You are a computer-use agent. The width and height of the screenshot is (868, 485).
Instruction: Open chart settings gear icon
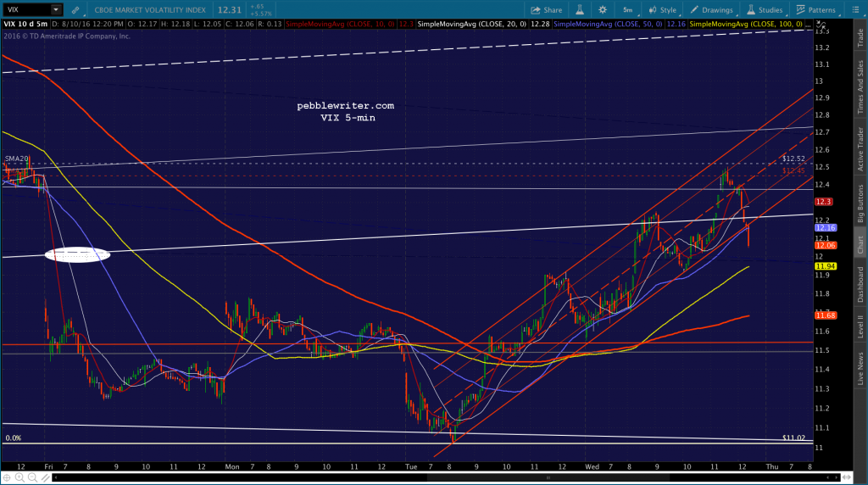(603, 10)
